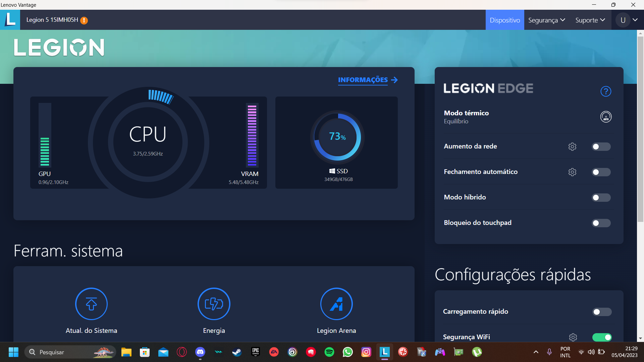The height and width of the screenshot is (362, 644).
Task: Launch Legion Arena
Action: point(336,311)
